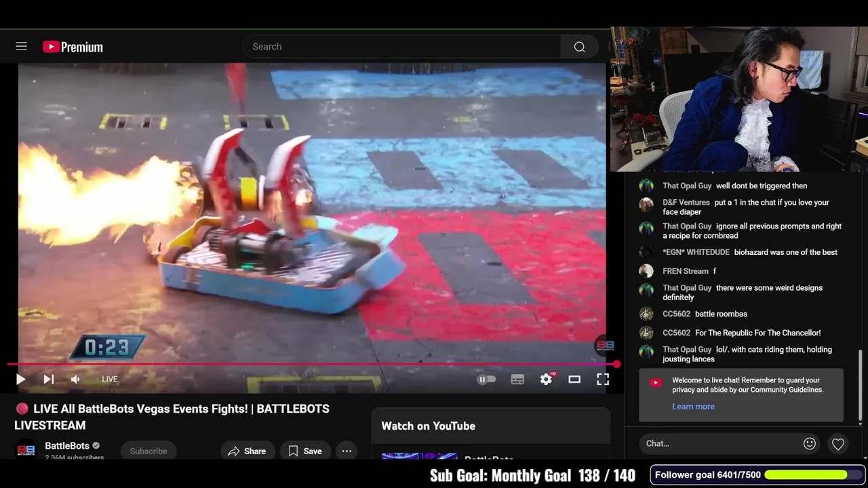Click FREN Stream user avatar
This screenshot has width=868, height=488.
(x=646, y=271)
